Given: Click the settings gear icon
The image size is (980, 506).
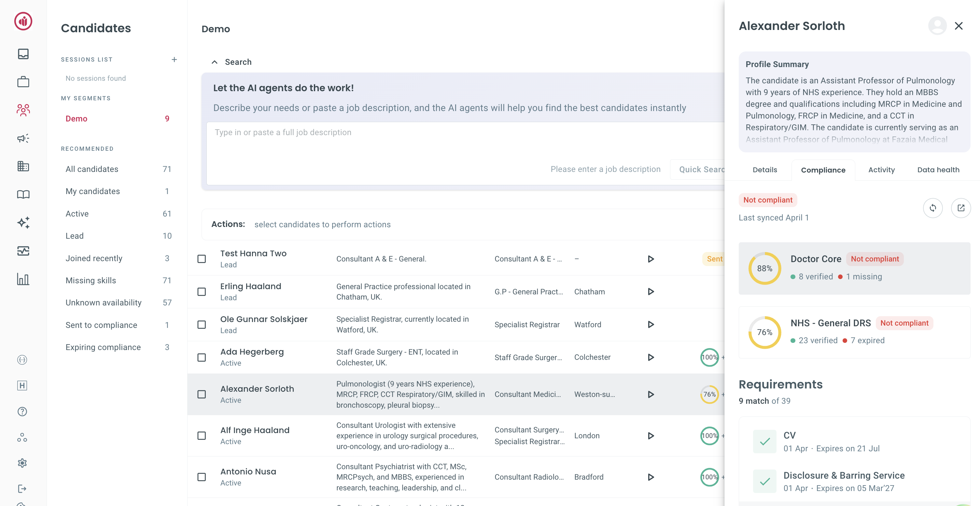Looking at the screenshot, I should pyautogui.click(x=22, y=463).
